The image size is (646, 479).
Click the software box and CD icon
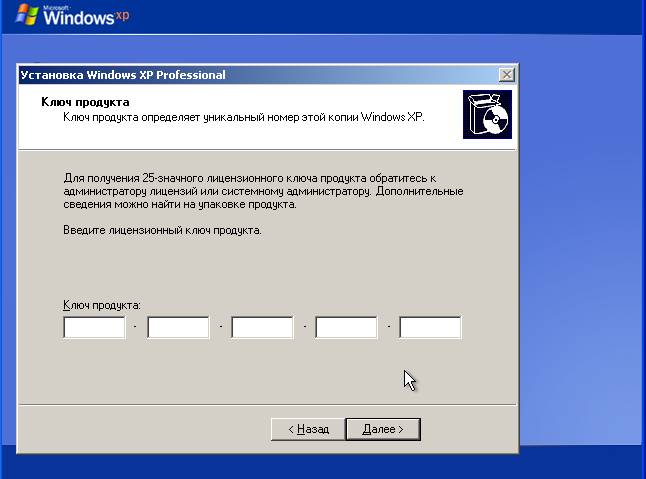[487, 115]
